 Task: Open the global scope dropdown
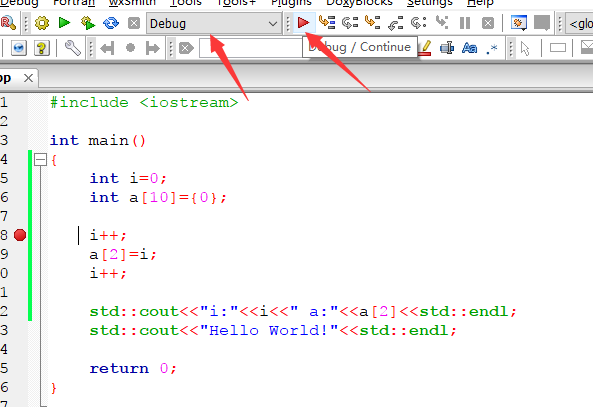[x=579, y=24]
